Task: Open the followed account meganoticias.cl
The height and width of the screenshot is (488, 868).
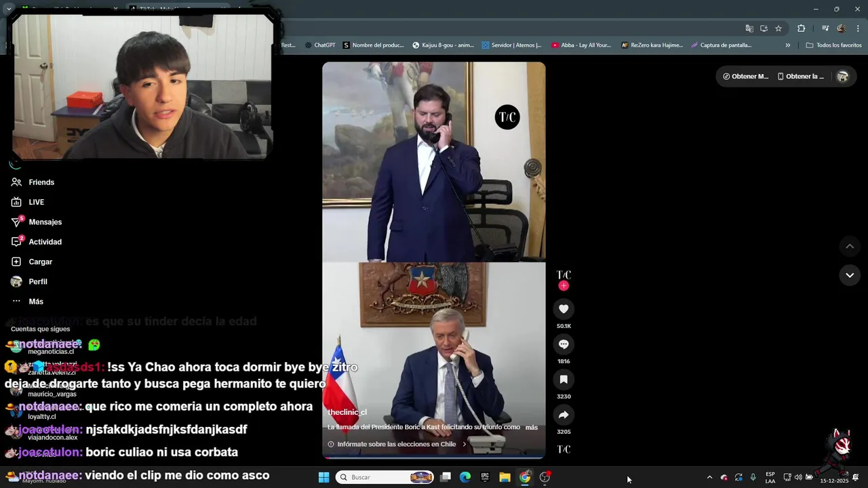Action: pyautogui.click(x=51, y=352)
